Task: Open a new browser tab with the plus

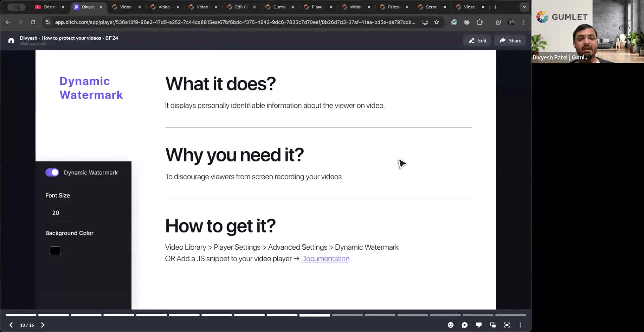Action: click(x=496, y=7)
